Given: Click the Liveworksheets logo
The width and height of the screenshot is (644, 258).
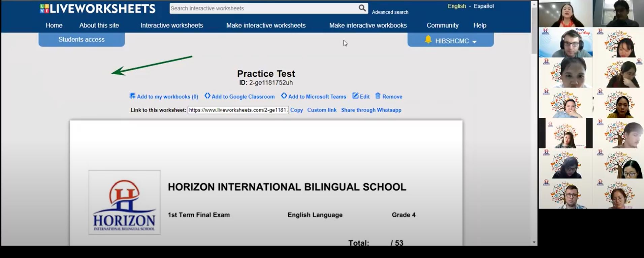Looking at the screenshot, I should pos(98,8).
